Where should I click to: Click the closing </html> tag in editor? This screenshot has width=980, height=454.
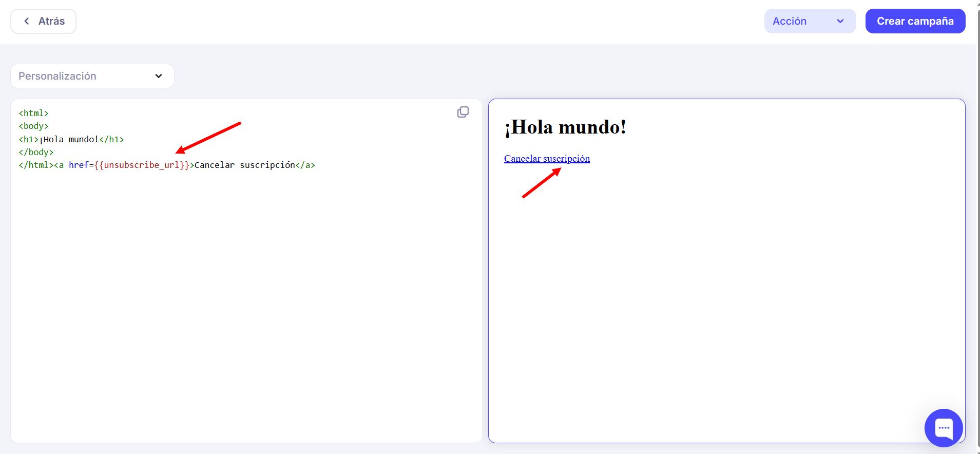point(36,165)
